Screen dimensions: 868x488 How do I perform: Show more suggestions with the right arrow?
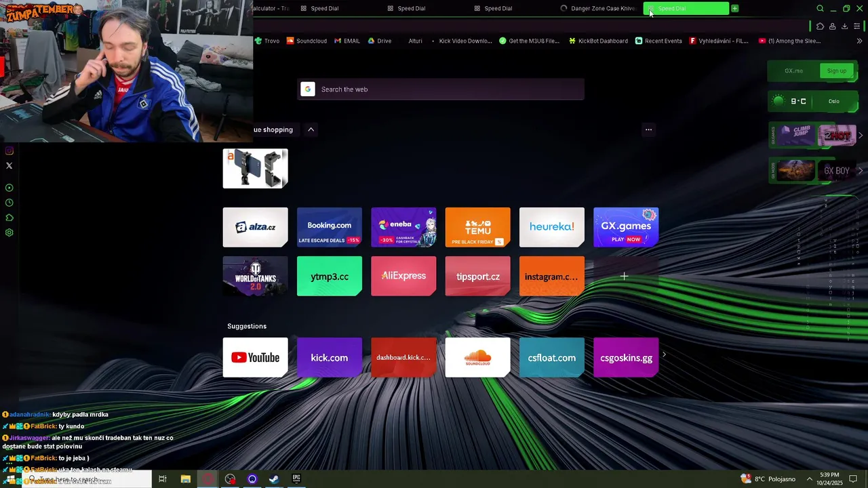click(x=664, y=354)
